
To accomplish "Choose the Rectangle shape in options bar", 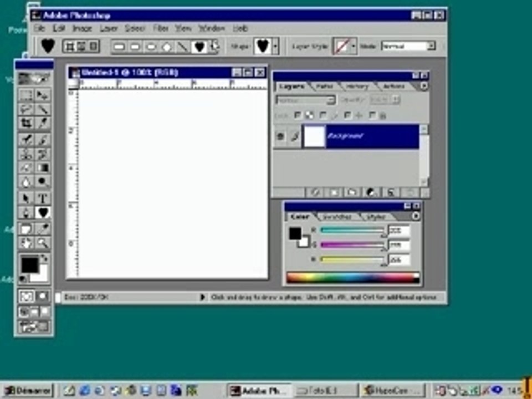I will coord(119,47).
